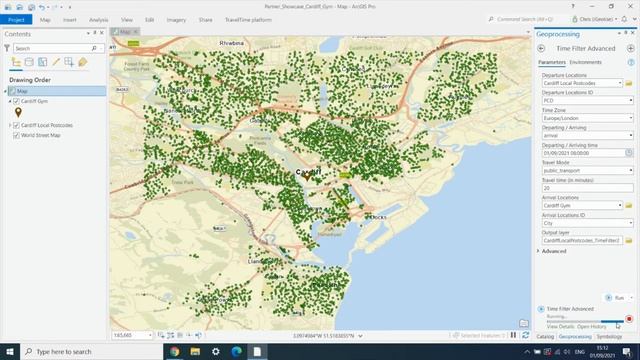Viewport: 640px width, 360px height.
Task: Open File Explorer from the taskbar
Action: coord(195,351)
